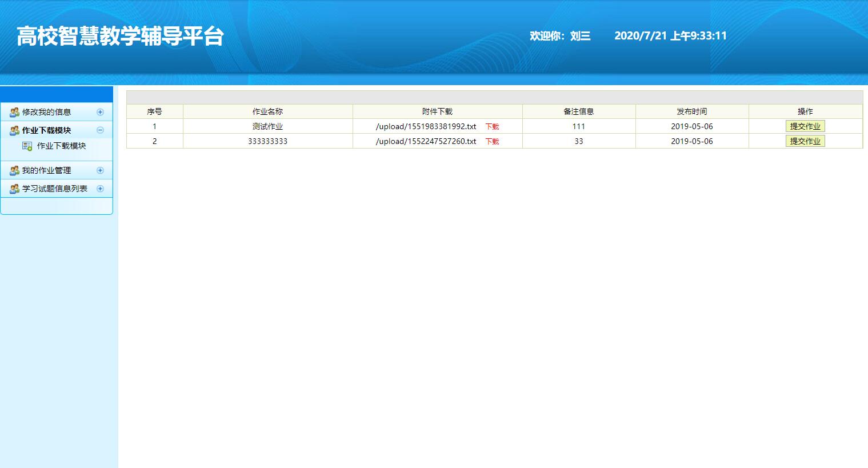The width and height of the screenshot is (868, 468).
Task: Click the card icon beside the 作业下载模块 submenu
Action: pos(26,146)
